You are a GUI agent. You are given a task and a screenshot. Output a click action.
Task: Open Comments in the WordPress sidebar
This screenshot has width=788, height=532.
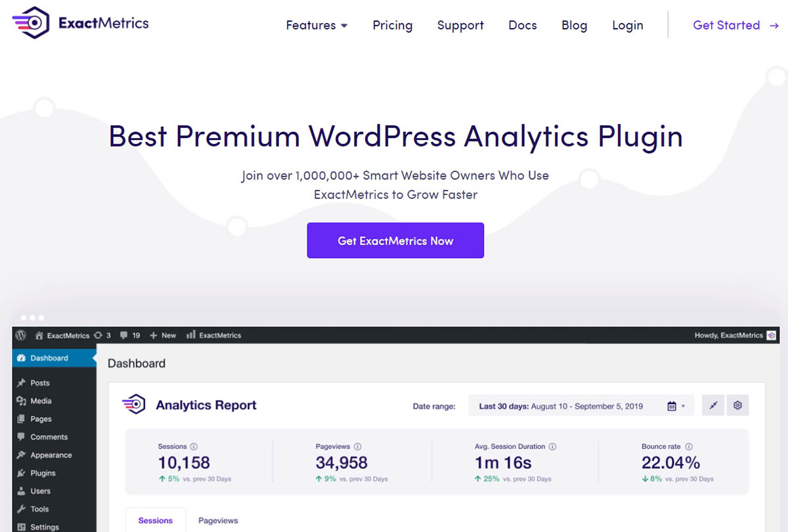point(49,437)
